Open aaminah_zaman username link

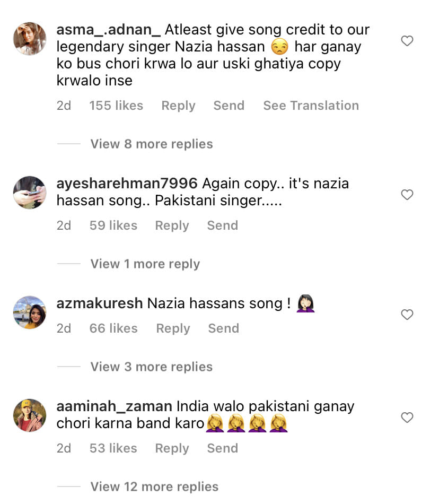[114, 406]
